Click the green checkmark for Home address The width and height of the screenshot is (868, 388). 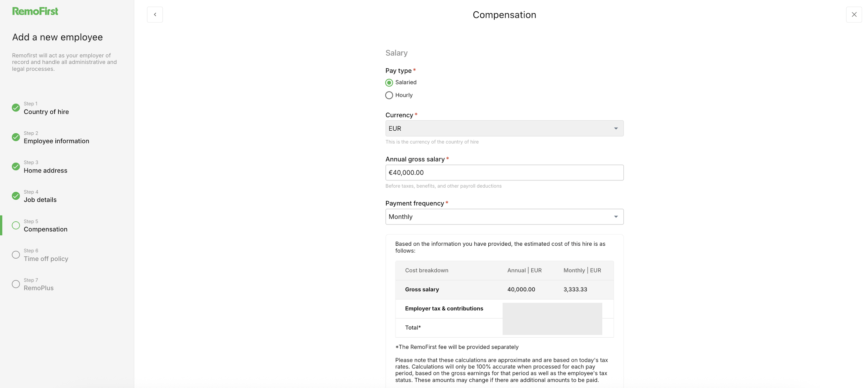16,166
